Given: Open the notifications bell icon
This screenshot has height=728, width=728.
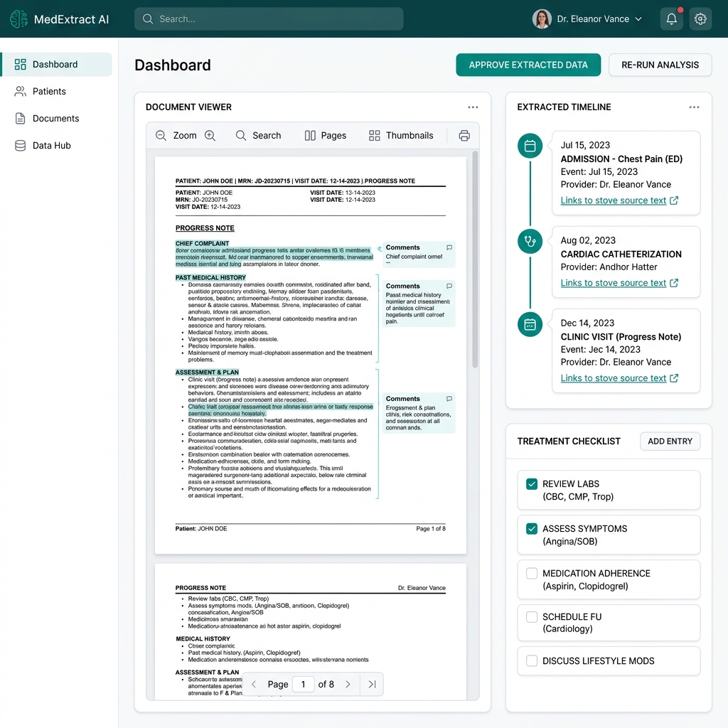Looking at the screenshot, I should pos(671,19).
